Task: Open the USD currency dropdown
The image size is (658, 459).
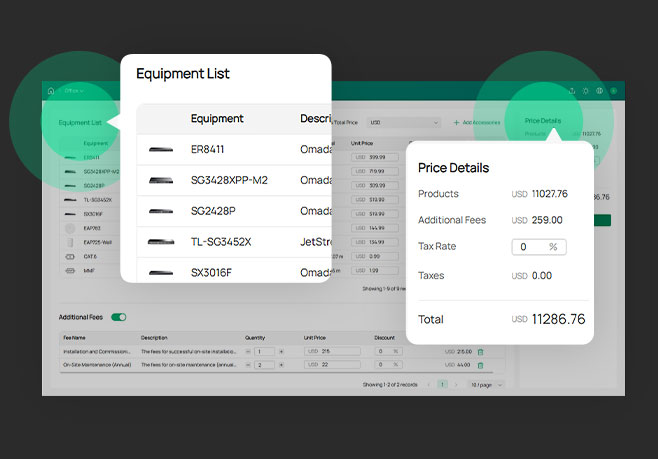Action: (x=404, y=123)
